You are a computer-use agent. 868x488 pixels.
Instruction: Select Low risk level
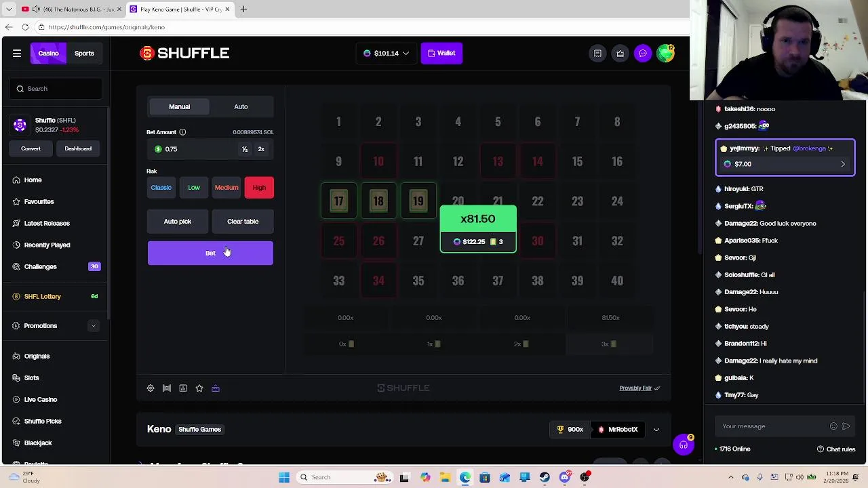(x=194, y=188)
